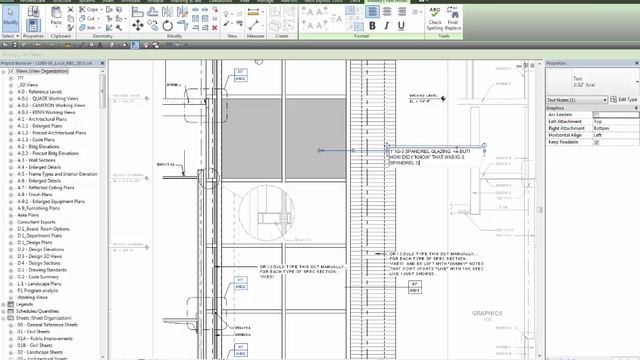
Task: Select the Offset tool
Action: [x=153, y=12]
